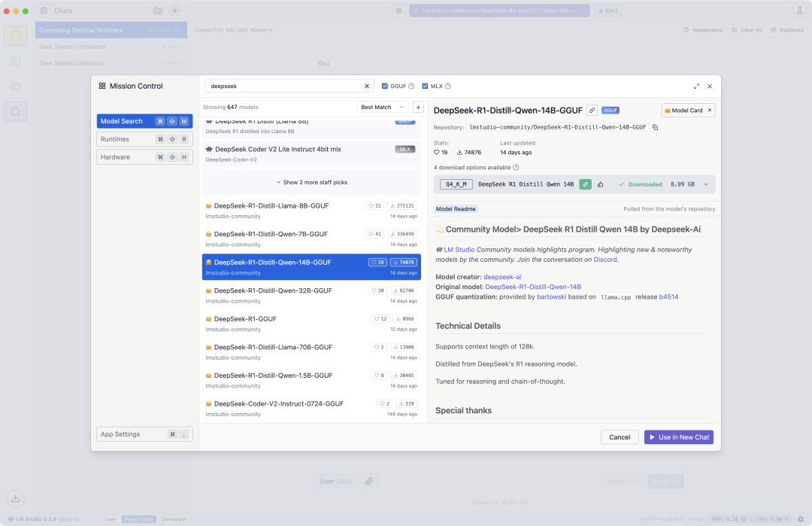Open the deepseek-ai creator link

point(502,277)
